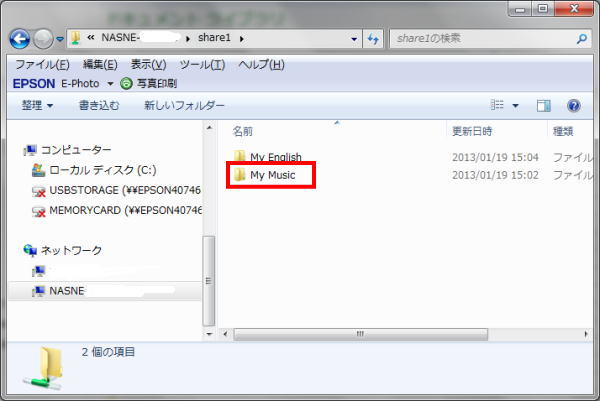Click the file list horizontal scrollbar thumb
The height and width of the screenshot is (401, 600).
click(360, 334)
